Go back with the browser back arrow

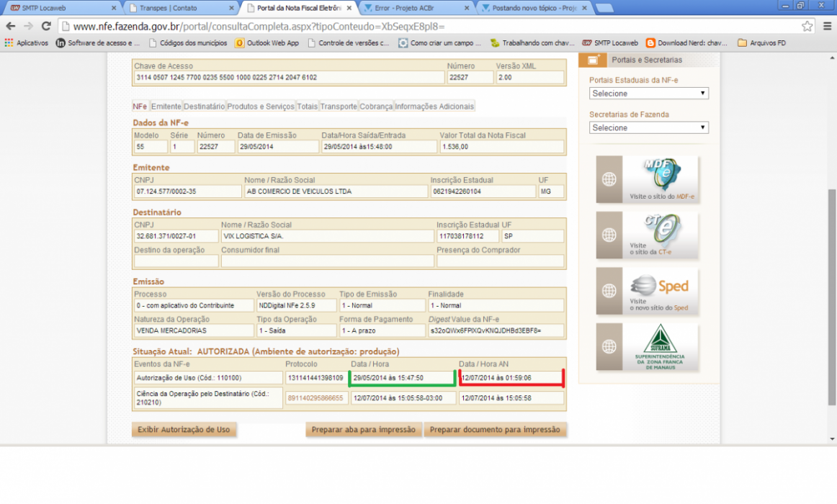[10, 26]
